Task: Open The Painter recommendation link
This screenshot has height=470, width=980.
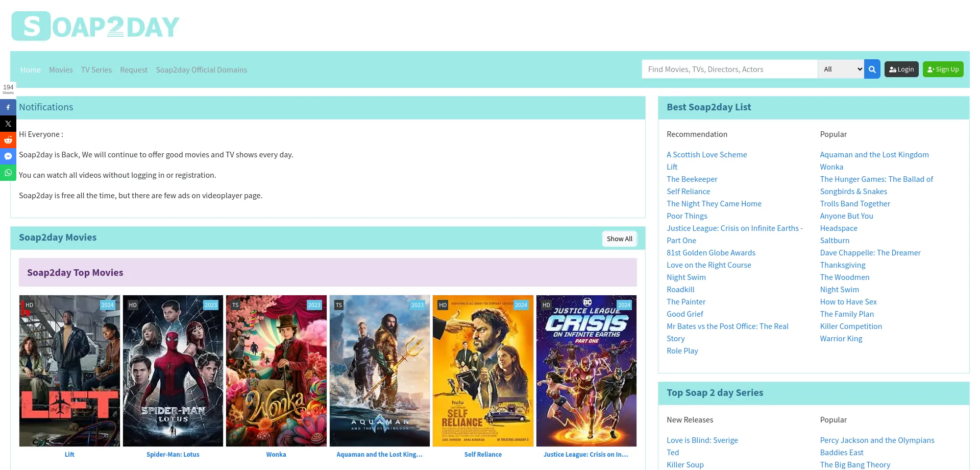Action: pos(686,302)
